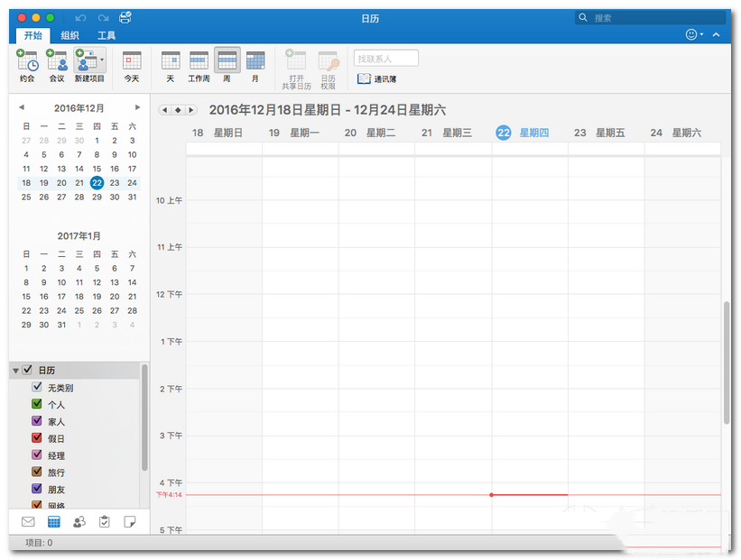Image resolution: width=741 pixels, height=560 pixels.
Task: Go to next month in mini calendar
Action: (x=137, y=107)
